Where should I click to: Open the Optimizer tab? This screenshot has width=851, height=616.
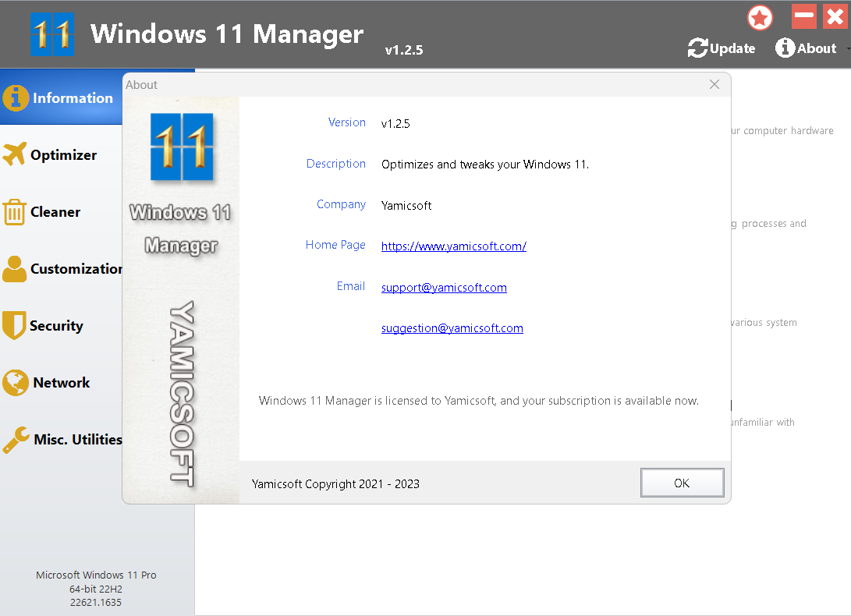click(x=63, y=155)
